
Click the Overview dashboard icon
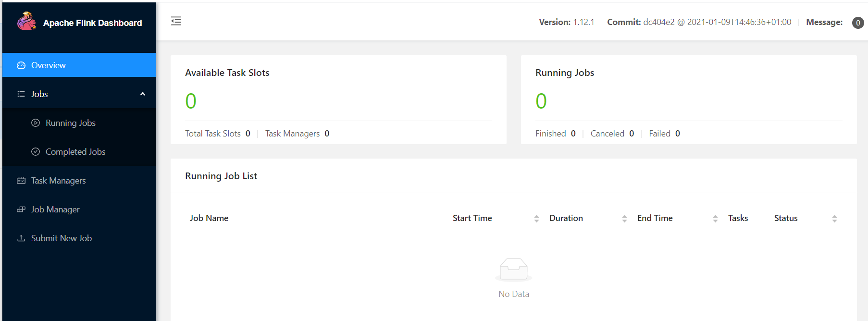click(x=21, y=65)
